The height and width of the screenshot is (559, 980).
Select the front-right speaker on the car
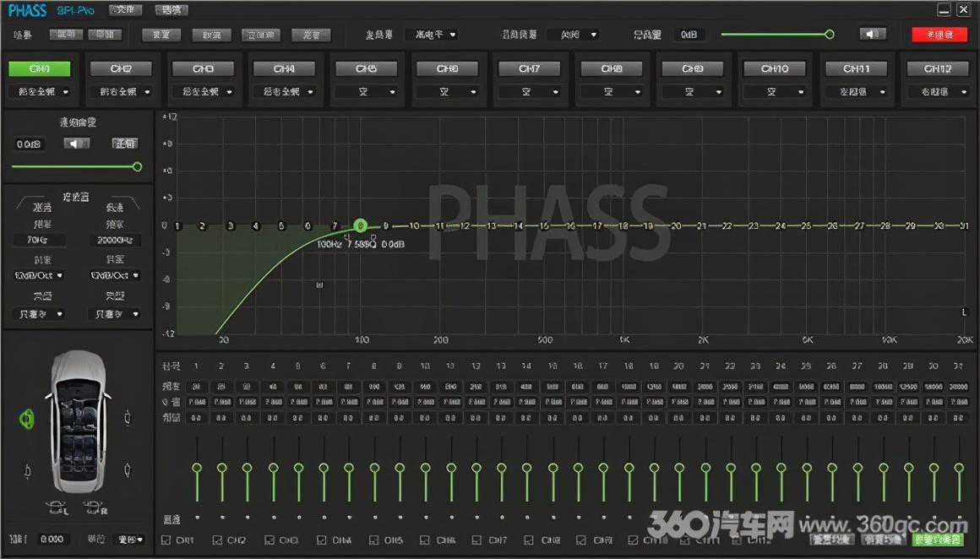coord(127,415)
